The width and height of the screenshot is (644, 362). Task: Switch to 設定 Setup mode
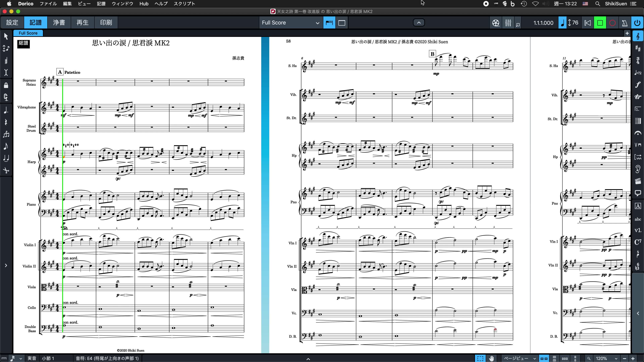tap(12, 22)
